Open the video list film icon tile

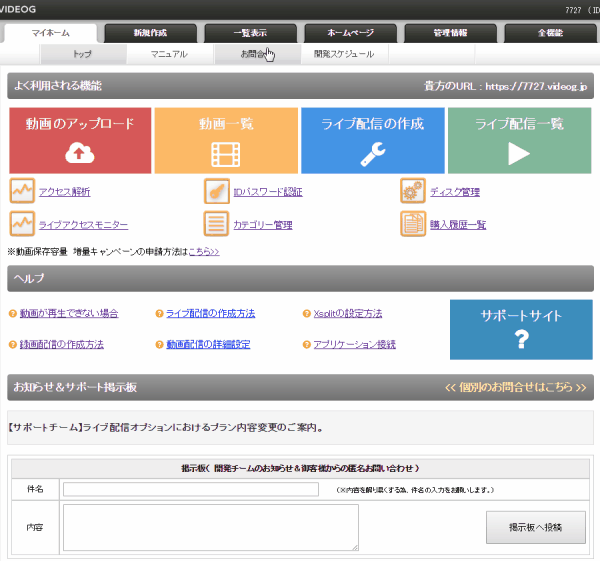tap(226, 153)
